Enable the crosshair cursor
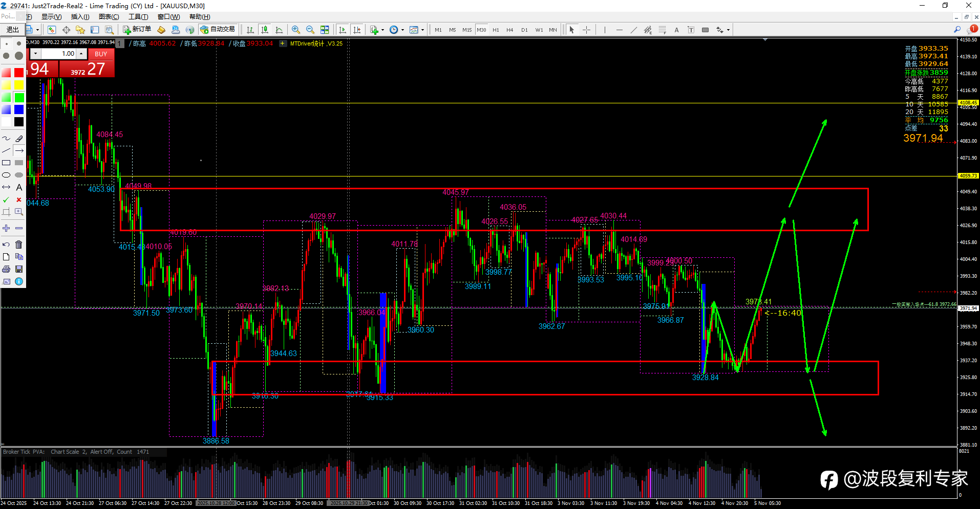 (x=587, y=30)
